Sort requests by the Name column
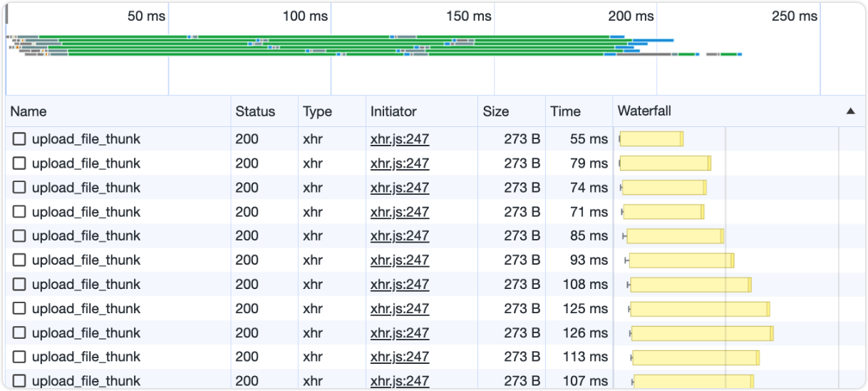The width and height of the screenshot is (868, 391). pos(118,111)
